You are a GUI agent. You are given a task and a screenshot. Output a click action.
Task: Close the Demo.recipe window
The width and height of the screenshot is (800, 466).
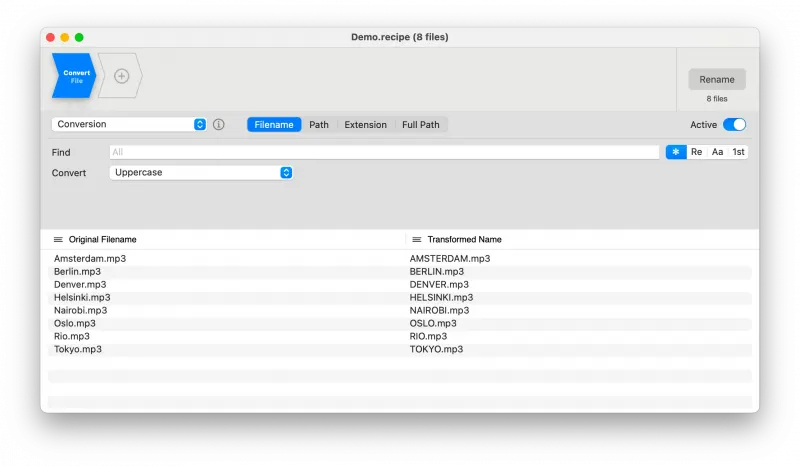pos(50,37)
